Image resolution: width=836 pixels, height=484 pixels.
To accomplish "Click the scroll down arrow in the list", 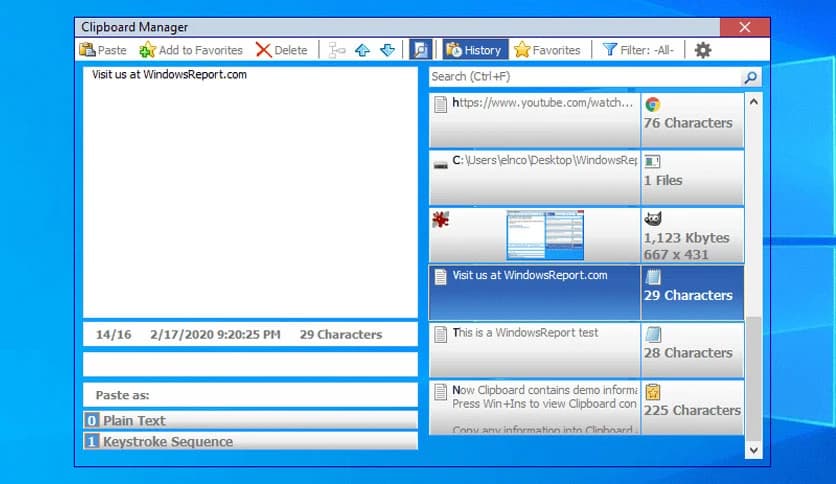I will tap(753, 450).
